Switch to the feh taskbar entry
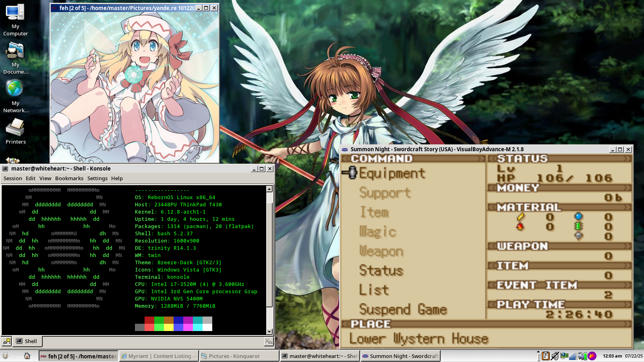 pos(78,356)
